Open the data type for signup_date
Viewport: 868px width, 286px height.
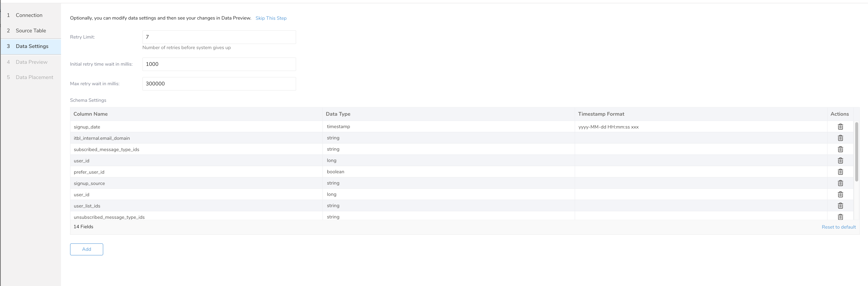click(338, 127)
